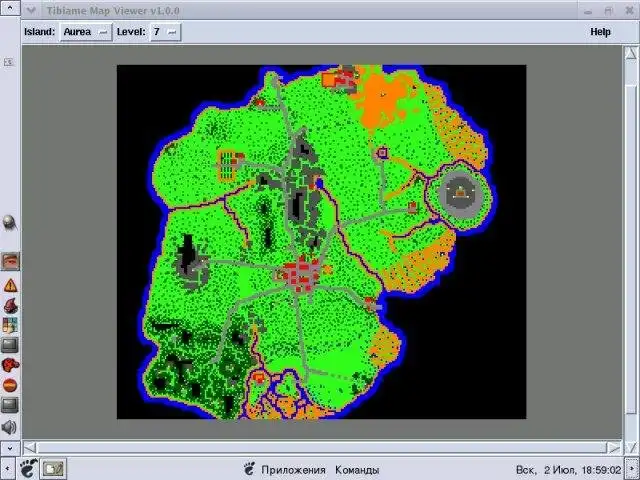Open the eye image launcher in the panel
Viewport: 640px width, 480px height.
(x=10, y=261)
